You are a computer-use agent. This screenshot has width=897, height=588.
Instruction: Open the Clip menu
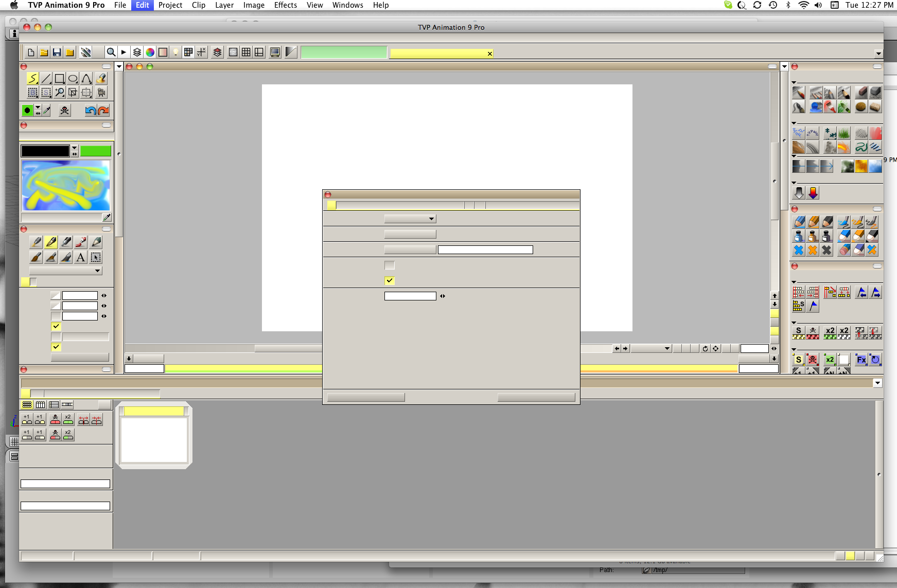point(199,5)
